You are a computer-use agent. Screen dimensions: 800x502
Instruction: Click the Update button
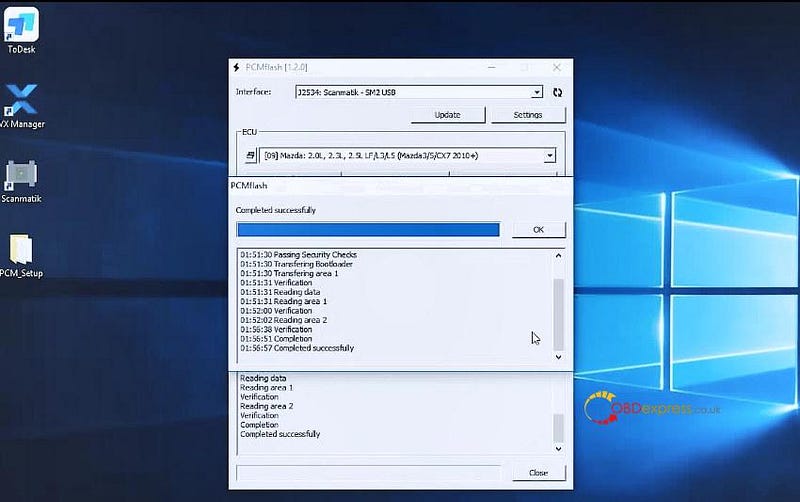click(x=447, y=115)
